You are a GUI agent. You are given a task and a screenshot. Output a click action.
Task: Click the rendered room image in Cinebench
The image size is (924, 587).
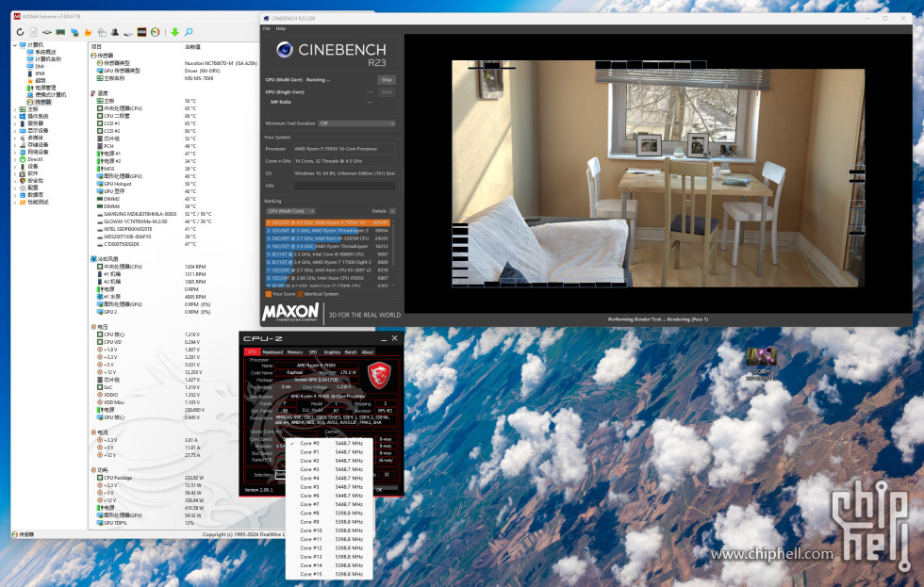coord(658,173)
